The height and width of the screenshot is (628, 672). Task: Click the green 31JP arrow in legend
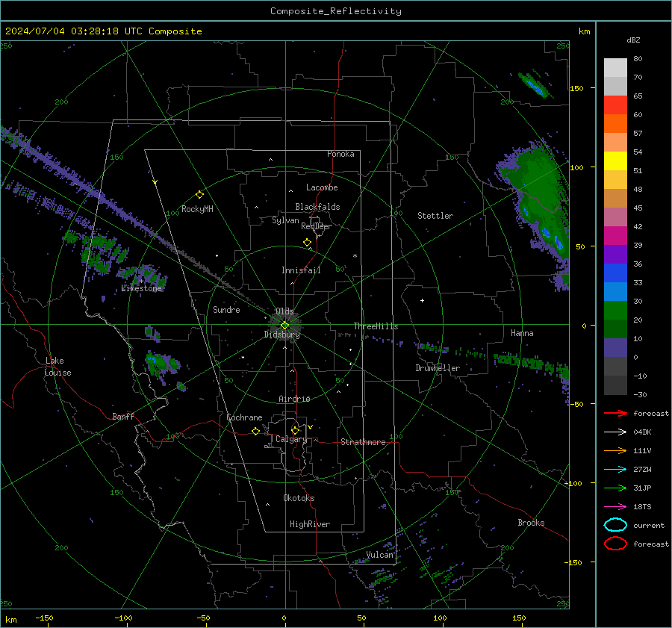coord(615,488)
